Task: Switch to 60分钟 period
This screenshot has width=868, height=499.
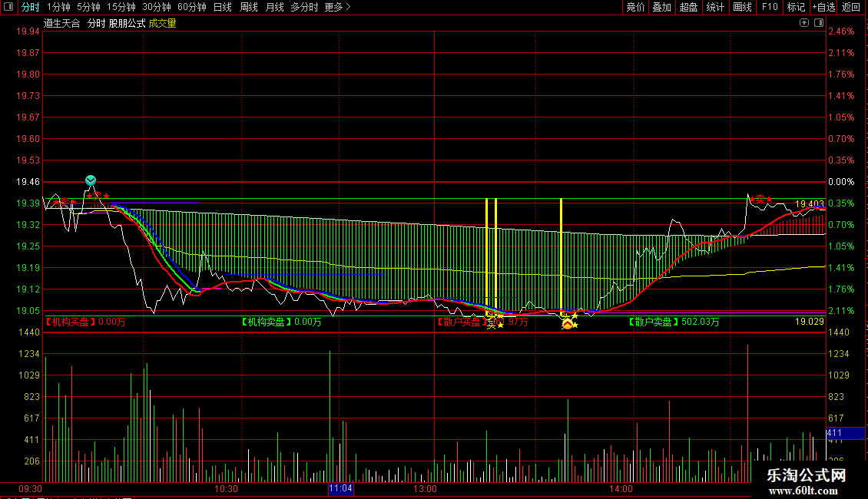Action: (x=191, y=7)
